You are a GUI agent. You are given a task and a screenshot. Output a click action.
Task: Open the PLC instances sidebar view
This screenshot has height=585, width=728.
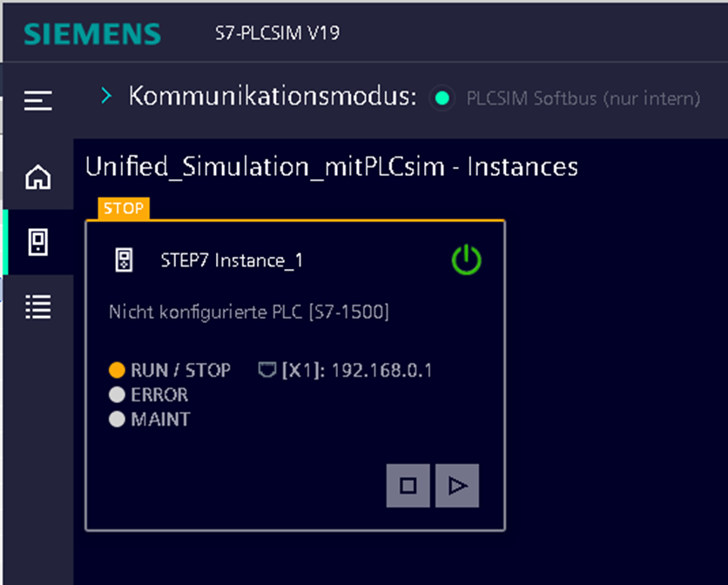[38, 242]
